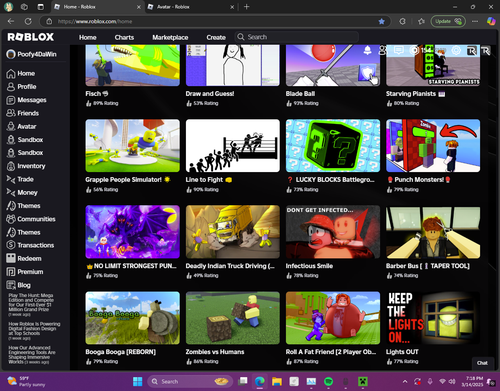Screen dimensions: 500x391
Task: Open LUCKY BLOCKS Battlegrounds thumbnail
Action: point(333,146)
